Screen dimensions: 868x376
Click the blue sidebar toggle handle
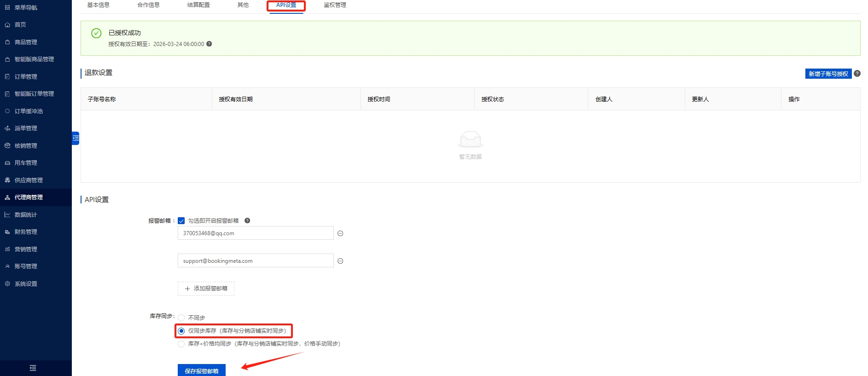tap(76, 138)
